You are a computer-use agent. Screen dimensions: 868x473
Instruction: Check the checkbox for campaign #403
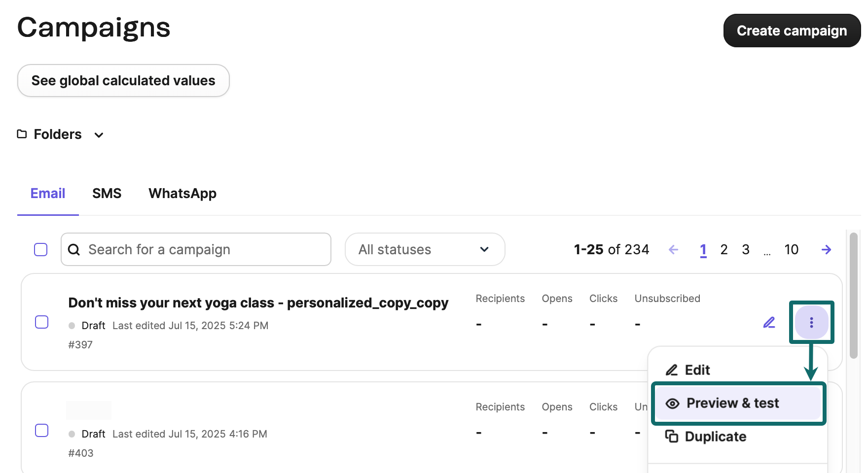[42, 430]
